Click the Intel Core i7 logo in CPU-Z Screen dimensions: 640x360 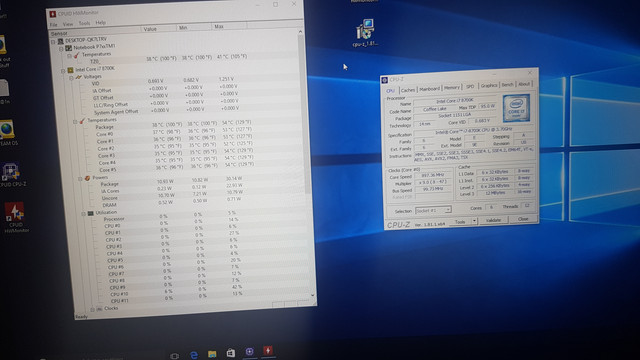(516, 108)
